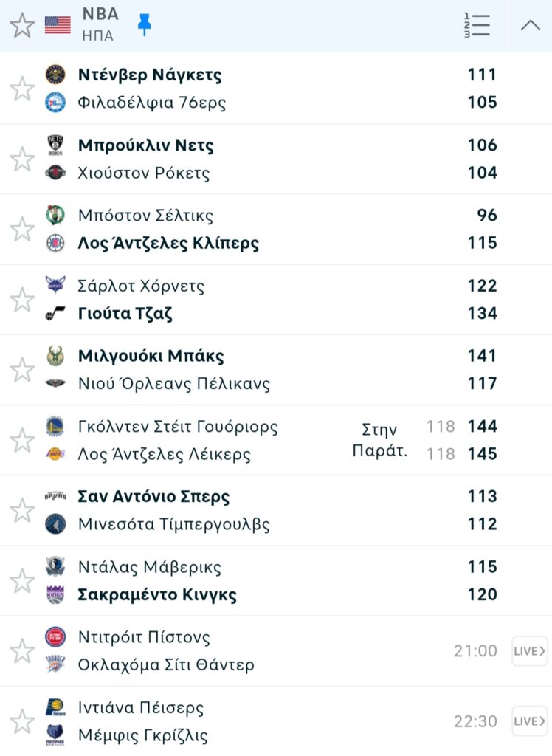552x756 pixels.
Task: Click the Γκόλντεν Στέιτ Γουόριορς logo
Action: pos(55,426)
